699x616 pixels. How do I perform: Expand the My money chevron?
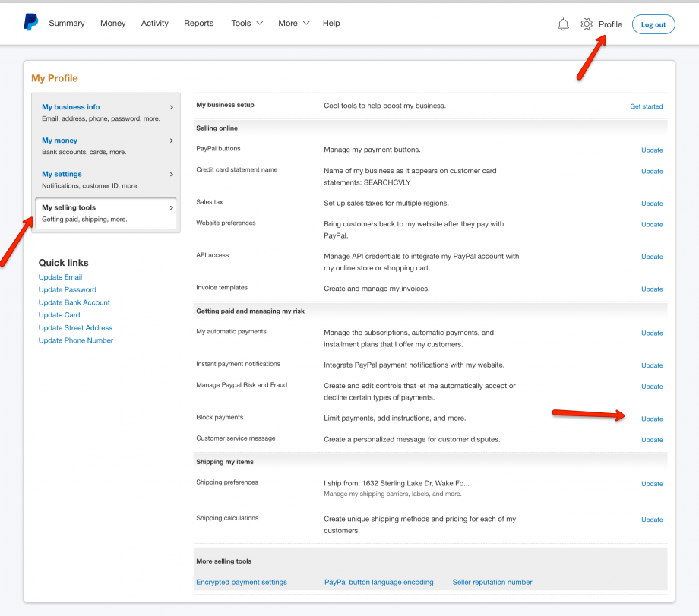click(x=172, y=141)
